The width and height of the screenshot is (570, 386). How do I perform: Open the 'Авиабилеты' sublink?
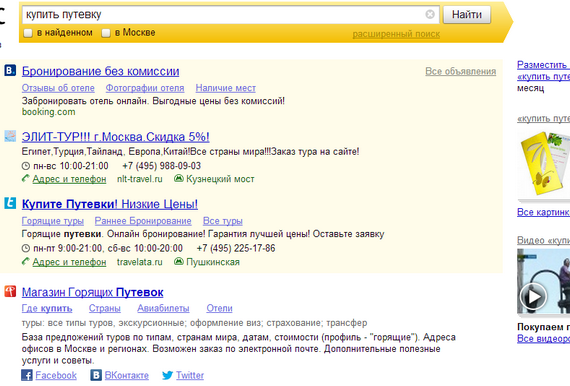coord(163,308)
